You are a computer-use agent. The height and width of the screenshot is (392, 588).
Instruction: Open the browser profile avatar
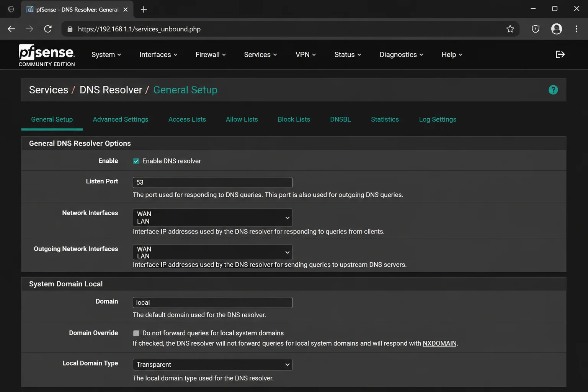pos(556,29)
